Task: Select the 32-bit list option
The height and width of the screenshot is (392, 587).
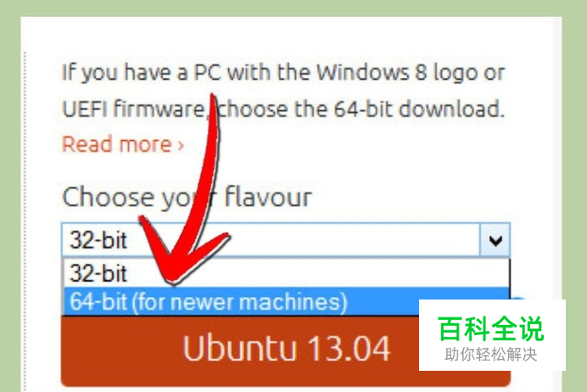Action: pos(286,273)
